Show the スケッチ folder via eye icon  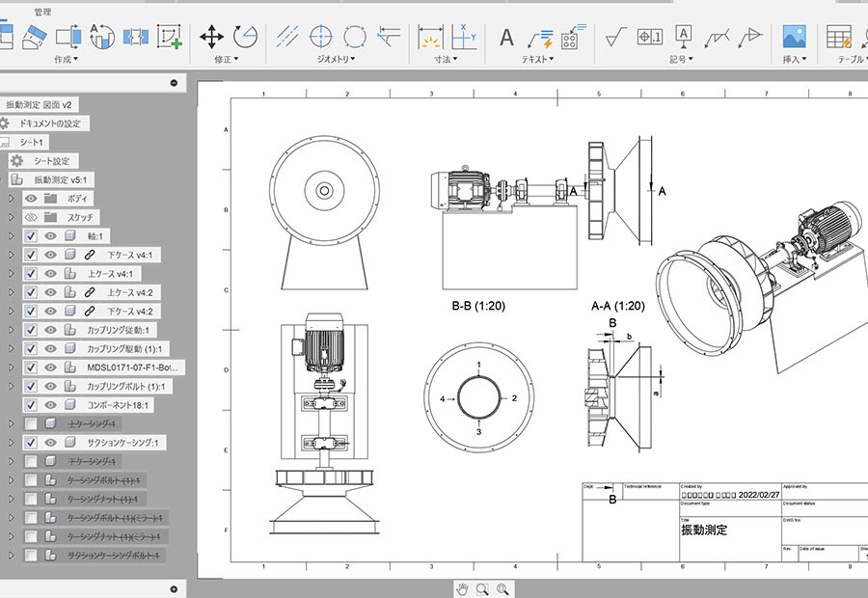31,217
